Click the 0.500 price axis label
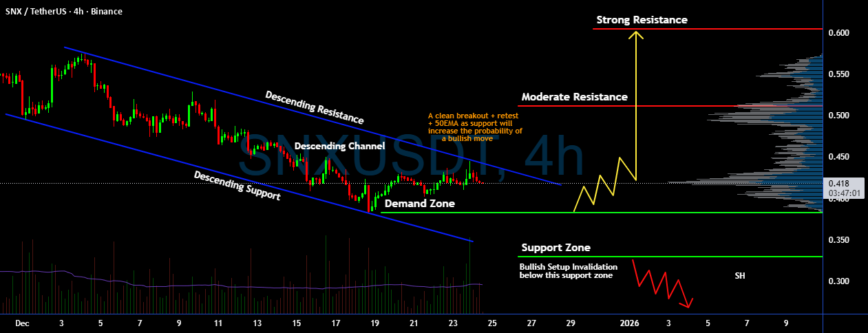The height and width of the screenshot is (333, 868). pos(839,116)
